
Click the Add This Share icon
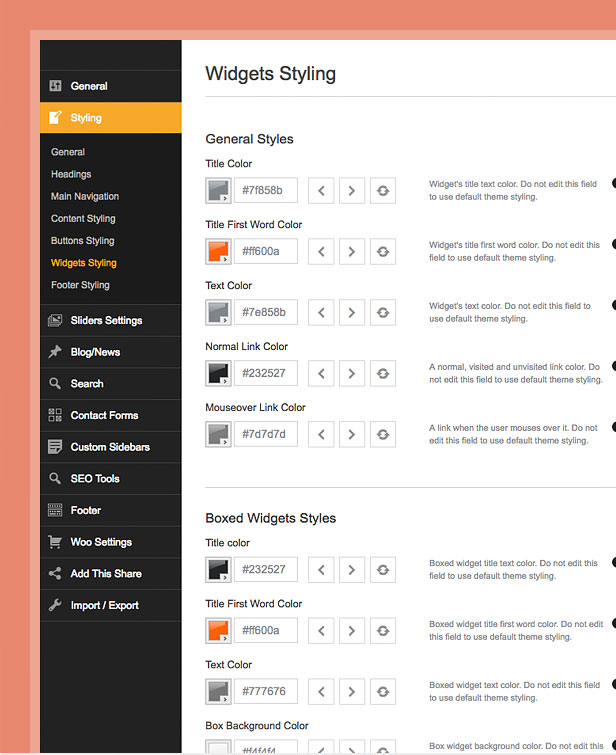pos(56,573)
